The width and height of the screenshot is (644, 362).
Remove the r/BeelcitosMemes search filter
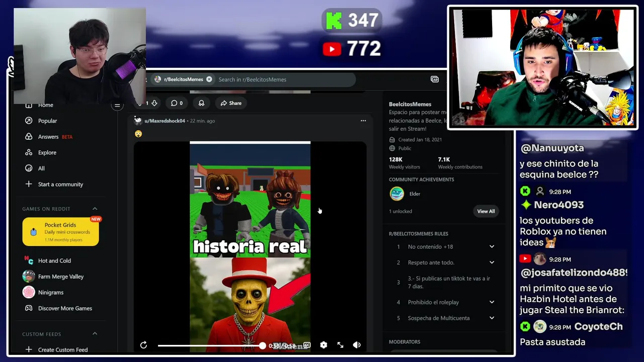tap(209, 79)
